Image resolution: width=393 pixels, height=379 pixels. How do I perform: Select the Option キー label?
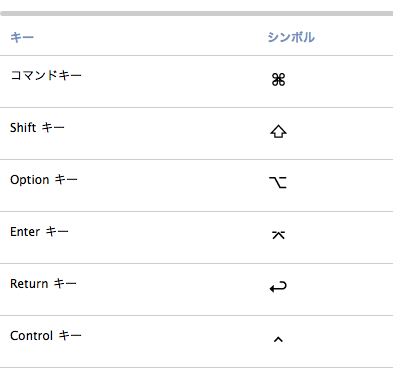coord(44,179)
